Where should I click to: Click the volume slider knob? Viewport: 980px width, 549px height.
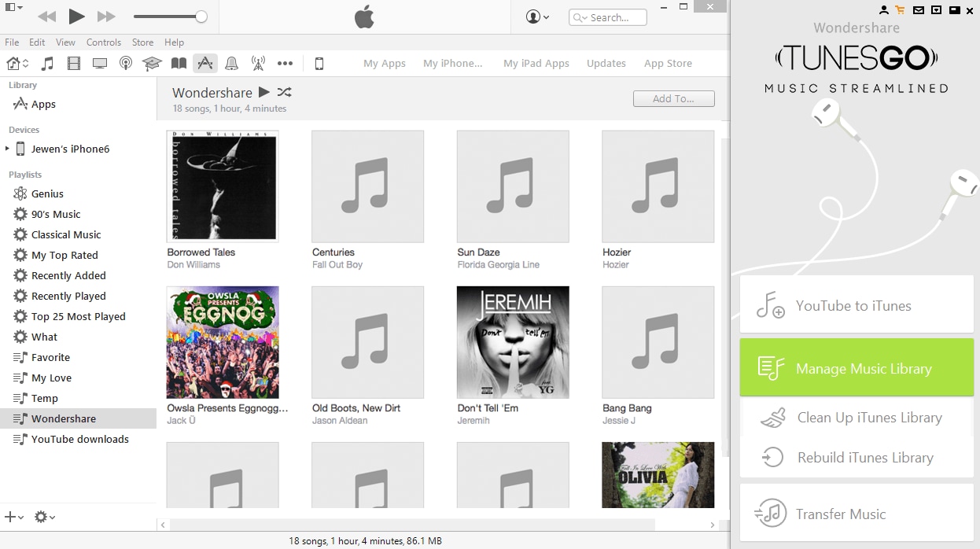tap(201, 17)
